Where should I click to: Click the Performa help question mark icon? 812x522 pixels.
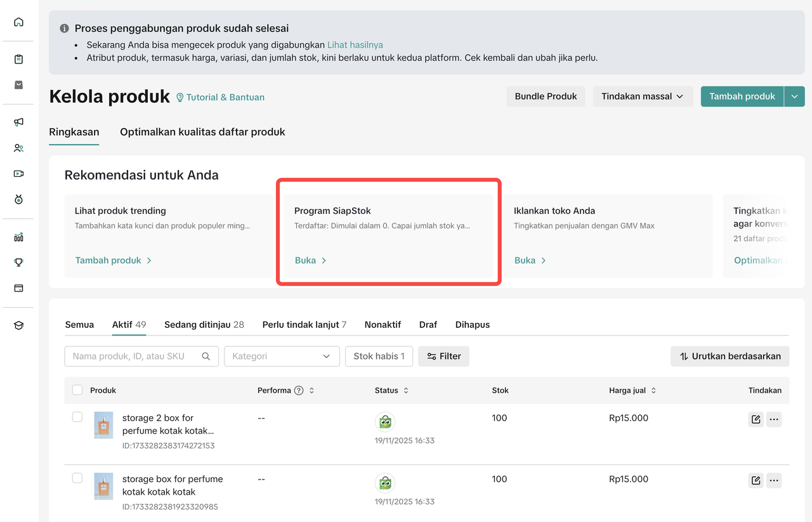pos(299,391)
